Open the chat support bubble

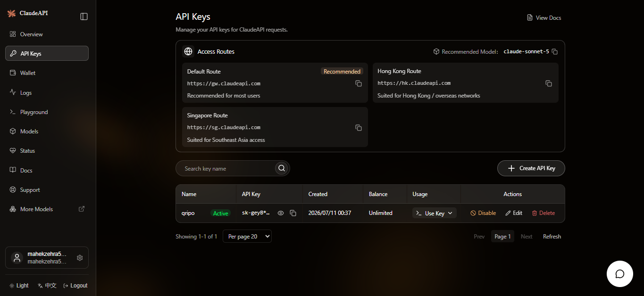(619, 274)
